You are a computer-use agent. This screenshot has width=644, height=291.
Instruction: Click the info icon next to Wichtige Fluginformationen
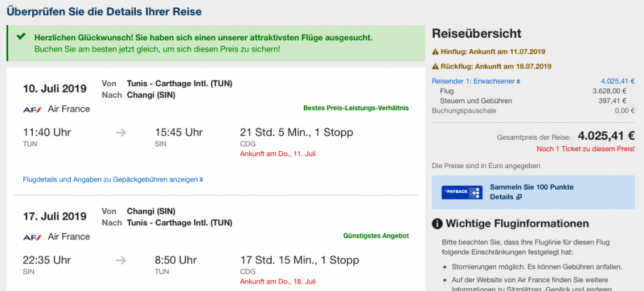point(437,224)
